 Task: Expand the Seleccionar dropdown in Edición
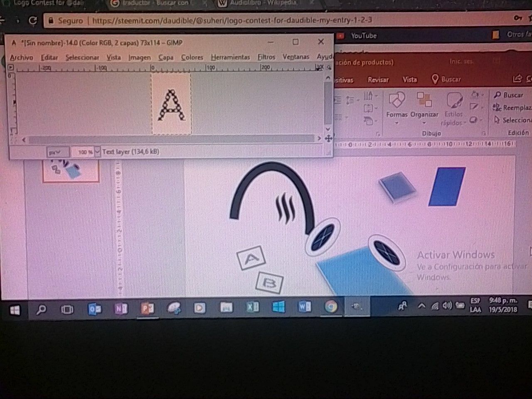[512, 120]
